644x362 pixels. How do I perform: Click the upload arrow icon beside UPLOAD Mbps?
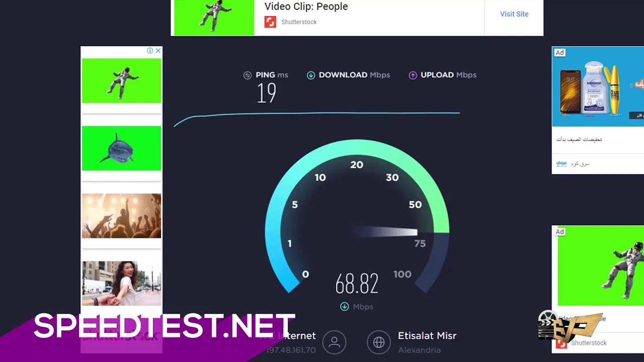(x=413, y=75)
